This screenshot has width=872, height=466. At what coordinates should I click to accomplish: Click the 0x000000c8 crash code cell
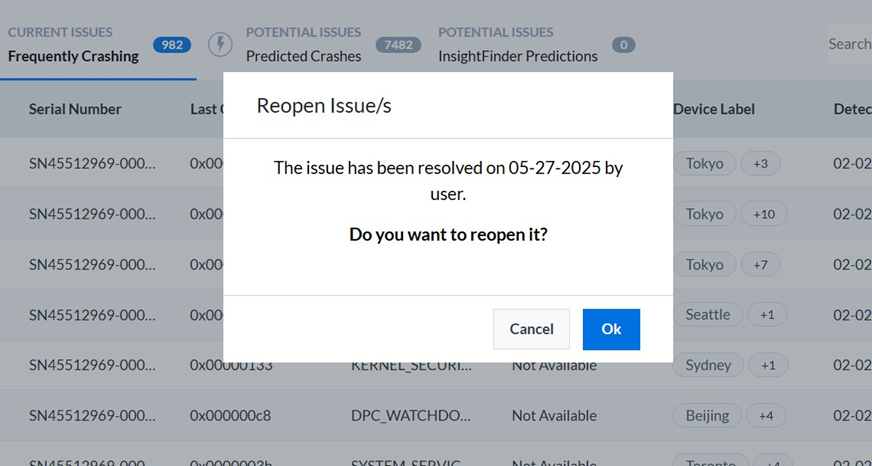[230, 415]
